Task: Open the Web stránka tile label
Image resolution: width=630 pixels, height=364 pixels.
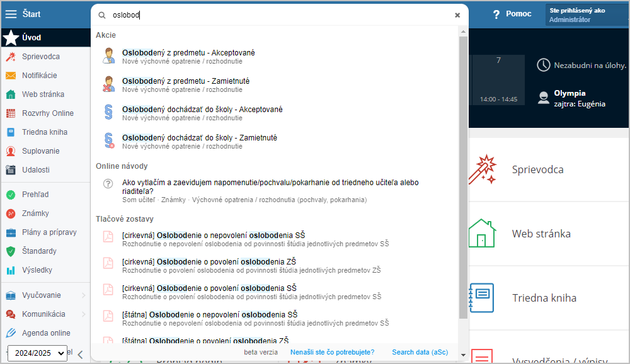Action: (541, 234)
